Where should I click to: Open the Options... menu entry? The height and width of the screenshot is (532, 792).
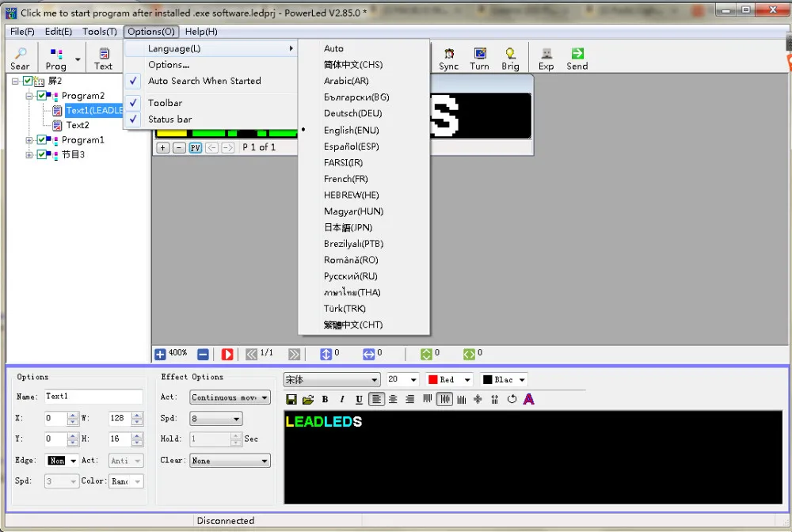tap(169, 65)
